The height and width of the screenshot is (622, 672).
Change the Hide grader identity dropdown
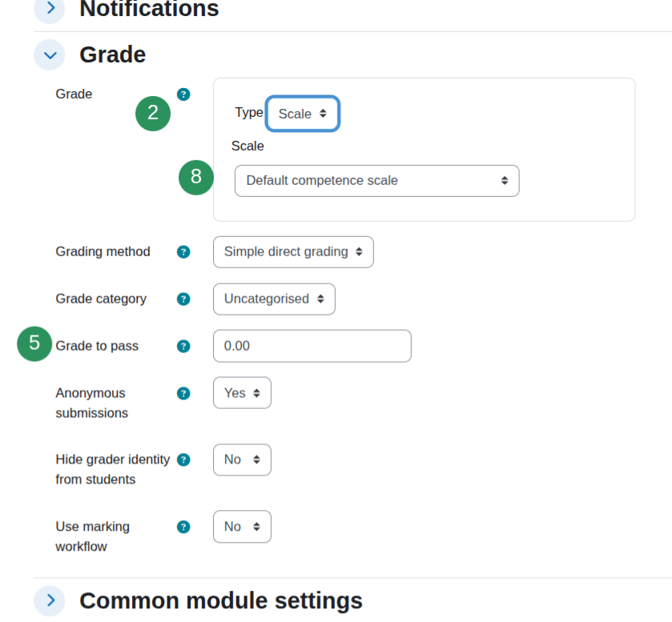[242, 459]
